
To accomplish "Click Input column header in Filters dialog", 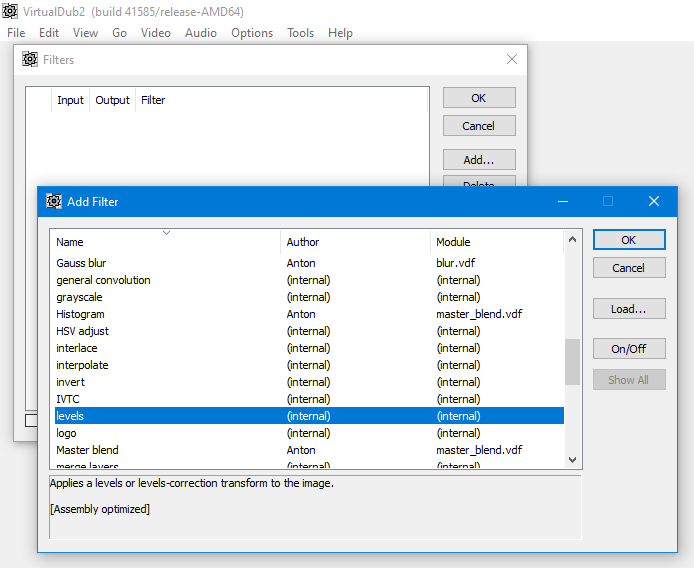I will (70, 100).
